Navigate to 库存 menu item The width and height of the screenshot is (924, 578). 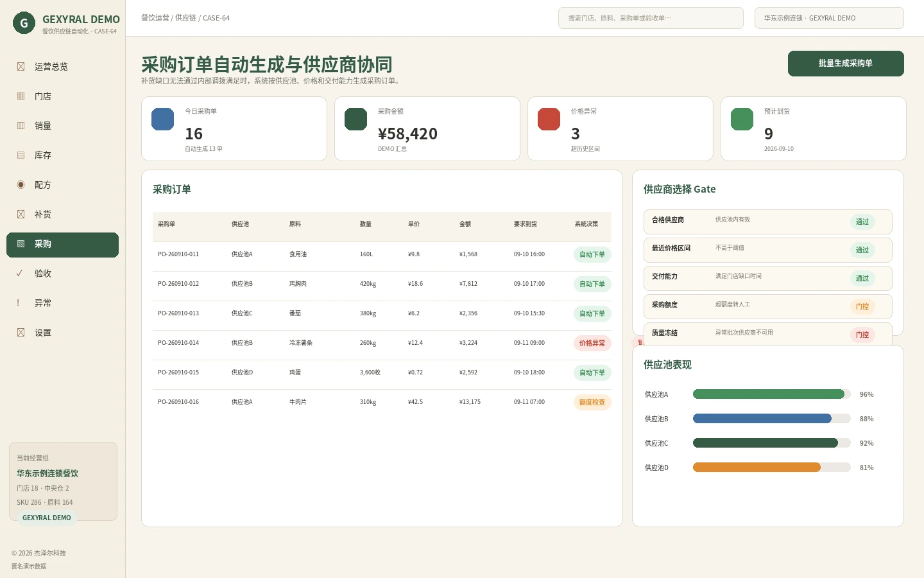pos(62,155)
